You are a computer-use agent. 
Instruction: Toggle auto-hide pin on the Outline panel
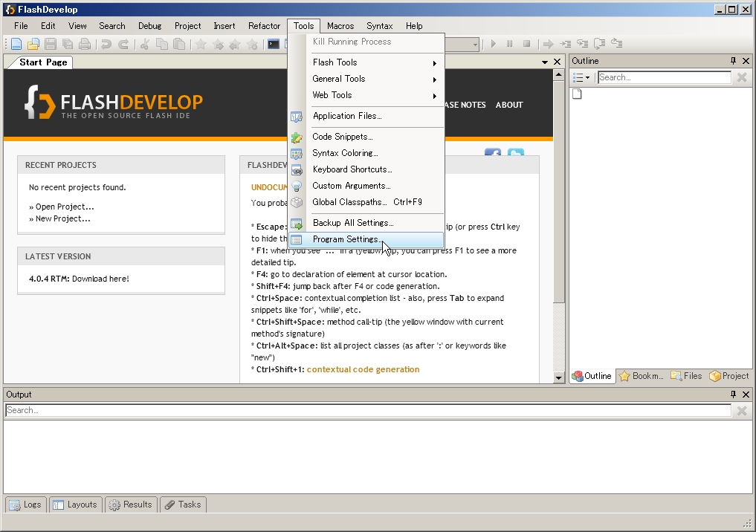tap(733, 61)
